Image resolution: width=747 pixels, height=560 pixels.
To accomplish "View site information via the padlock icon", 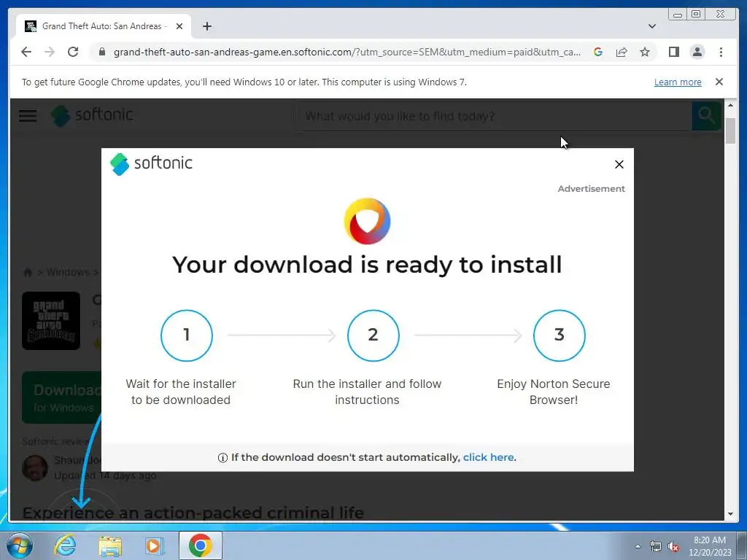I will pyautogui.click(x=101, y=52).
